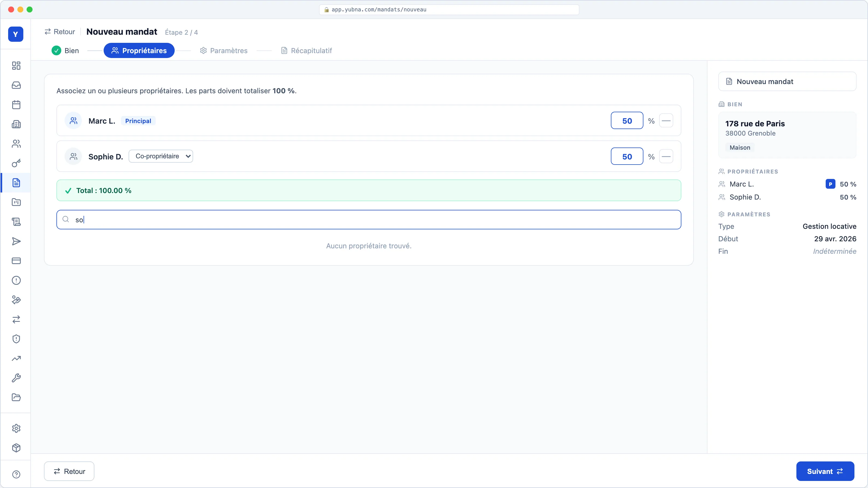The height and width of the screenshot is (488, 868).
Task: Click the Retour button at the bottom
Action: (69, 471)
